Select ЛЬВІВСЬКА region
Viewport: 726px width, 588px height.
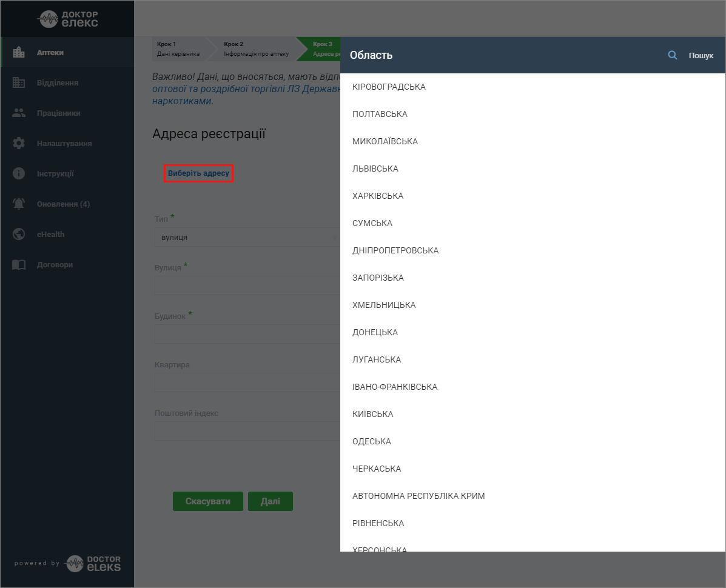533,169
